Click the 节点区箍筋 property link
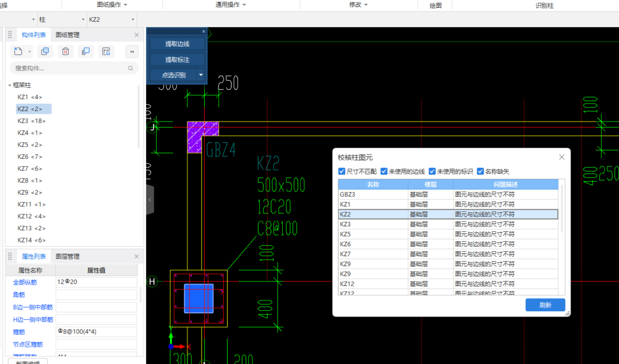This screenshot has height=364, width=619. (28, 344)
